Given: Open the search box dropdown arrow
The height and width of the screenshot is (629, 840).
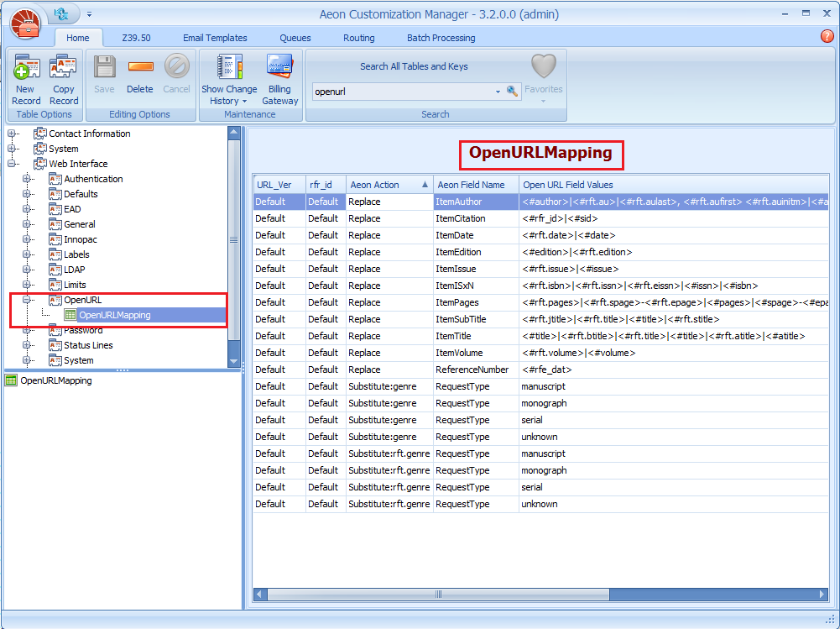Looking at the screenshot, I should pyautogui.click(x=498, y=92).
